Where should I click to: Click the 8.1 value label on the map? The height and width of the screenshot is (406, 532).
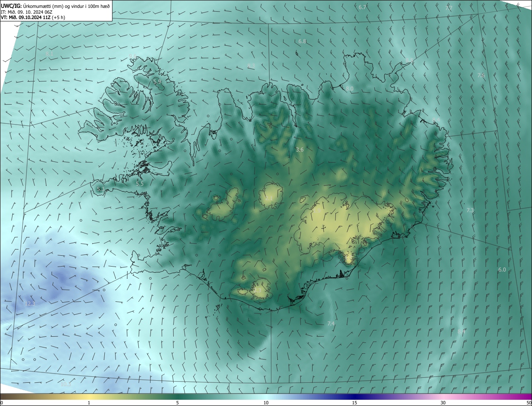(49, 54)
